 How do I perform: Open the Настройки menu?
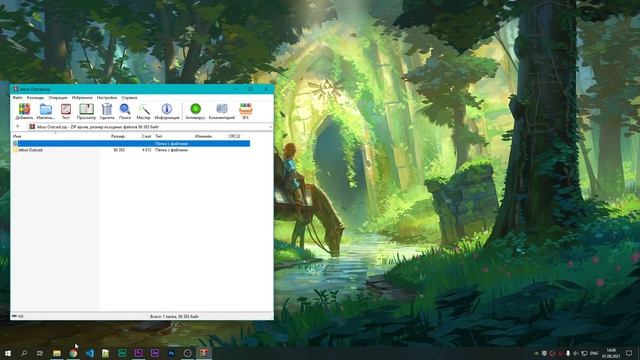pyautogui.click(x=107, y=98)
